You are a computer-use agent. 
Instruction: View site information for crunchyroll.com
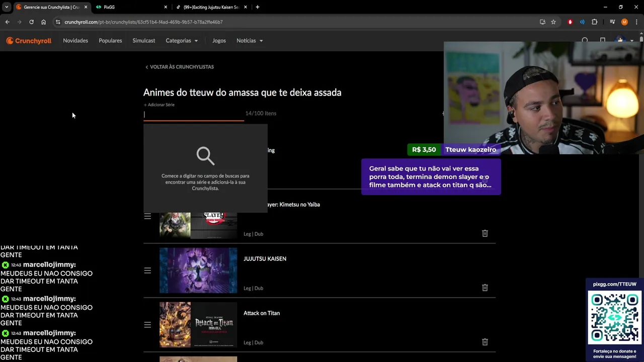coord(58,22)
